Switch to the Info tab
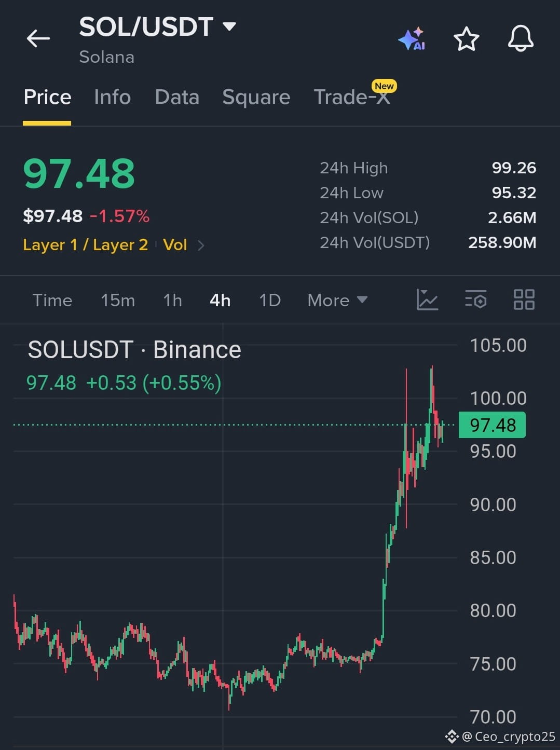 [x=113, y=97]
